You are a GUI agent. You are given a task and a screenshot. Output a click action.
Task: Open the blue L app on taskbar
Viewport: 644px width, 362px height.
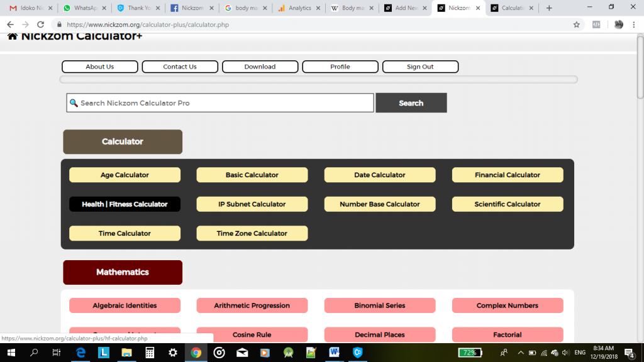click(x=104, y=353)
